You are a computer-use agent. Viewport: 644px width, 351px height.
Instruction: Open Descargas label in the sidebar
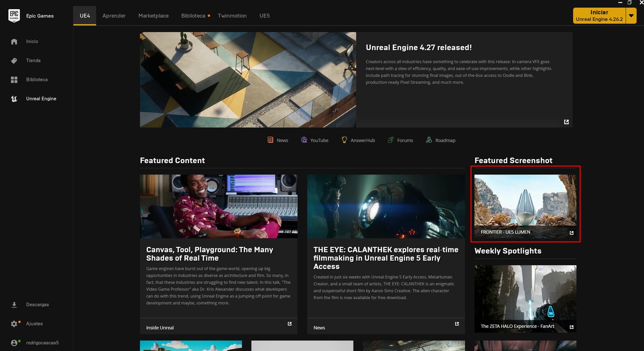pyautogui.click(x=37, y=305)
